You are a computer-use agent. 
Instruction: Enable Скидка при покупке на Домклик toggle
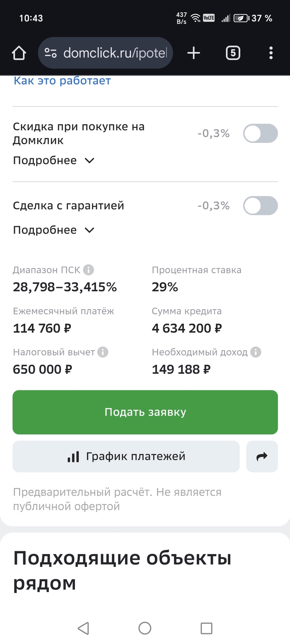coord(260,133)
